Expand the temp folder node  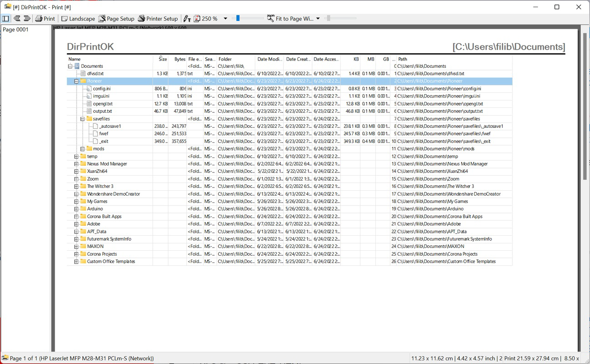76,156
